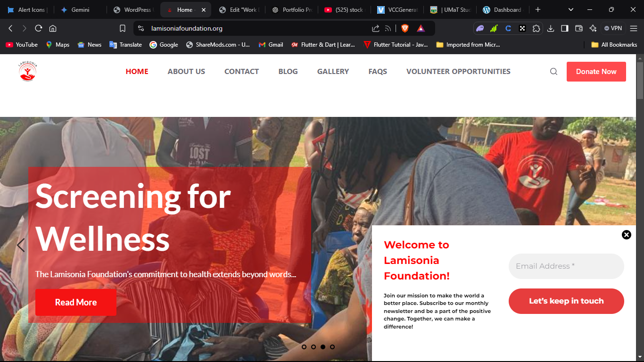Open the All Bookmarks folder

[x=614, y=45]
